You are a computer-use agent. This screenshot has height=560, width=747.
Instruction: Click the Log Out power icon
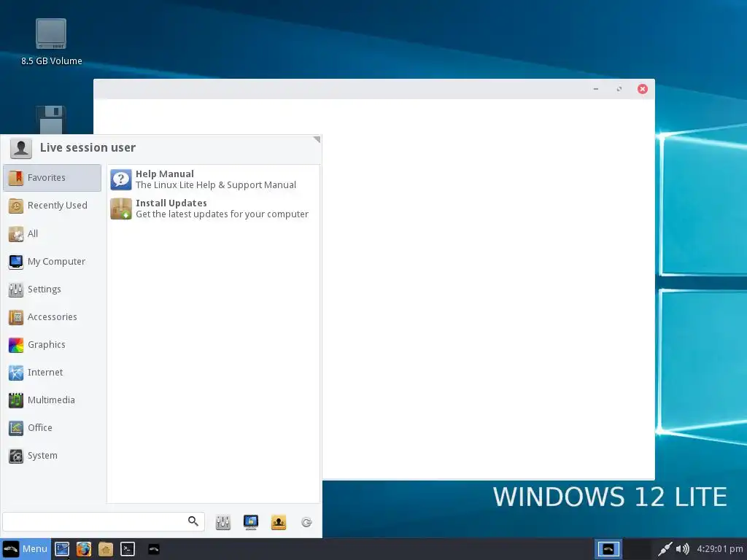(x=306, y=522)
